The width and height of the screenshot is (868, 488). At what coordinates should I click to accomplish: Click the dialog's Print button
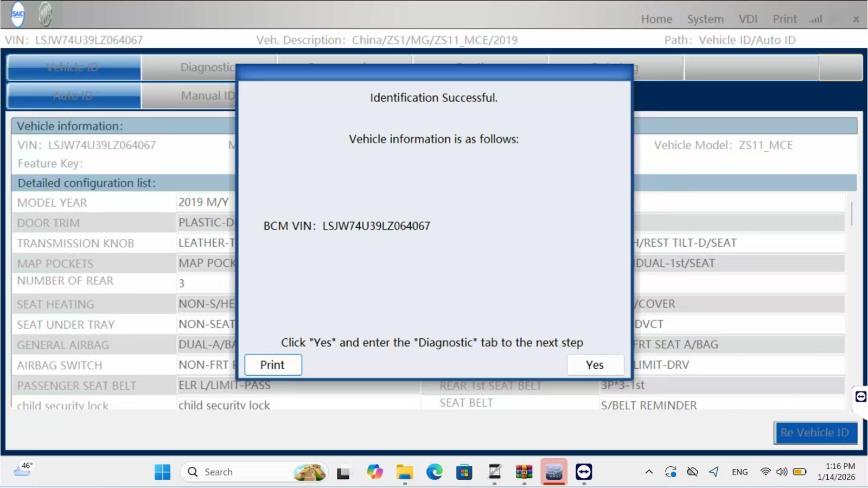(273, 365)
